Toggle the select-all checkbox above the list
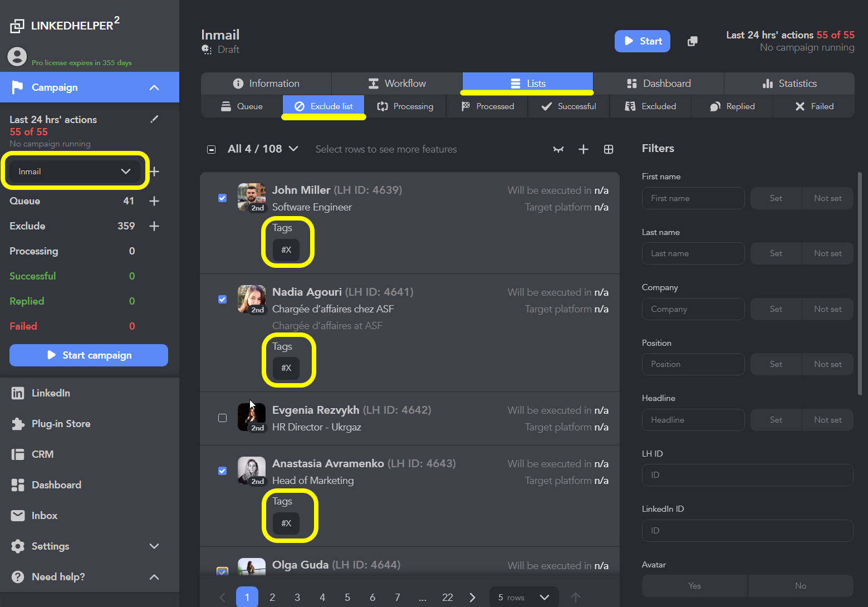868x607 pixels. pyautogui.click(x=212, y=149)
